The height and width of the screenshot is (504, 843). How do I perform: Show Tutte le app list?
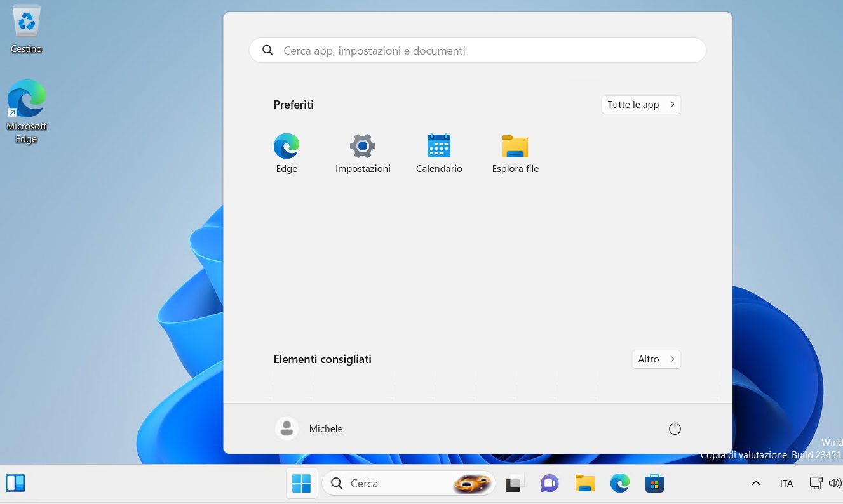click(x=641, y=105)
